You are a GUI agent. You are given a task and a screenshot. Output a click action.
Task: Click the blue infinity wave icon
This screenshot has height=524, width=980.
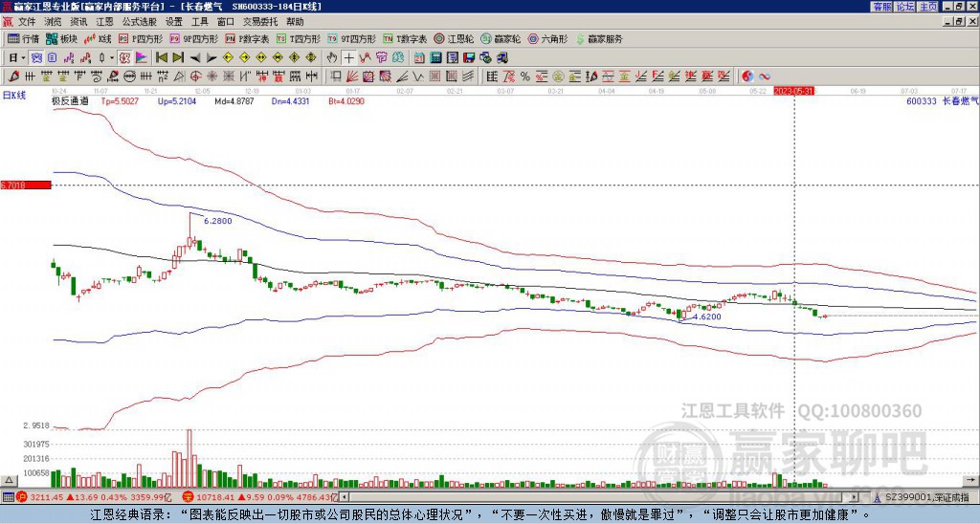[765, 76]
